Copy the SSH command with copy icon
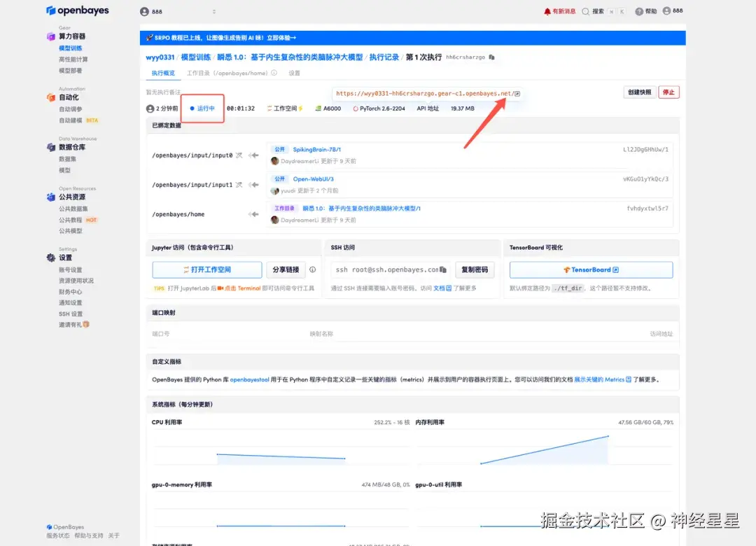Viewport: 756px width, 546px height. (x=443, y=269)
